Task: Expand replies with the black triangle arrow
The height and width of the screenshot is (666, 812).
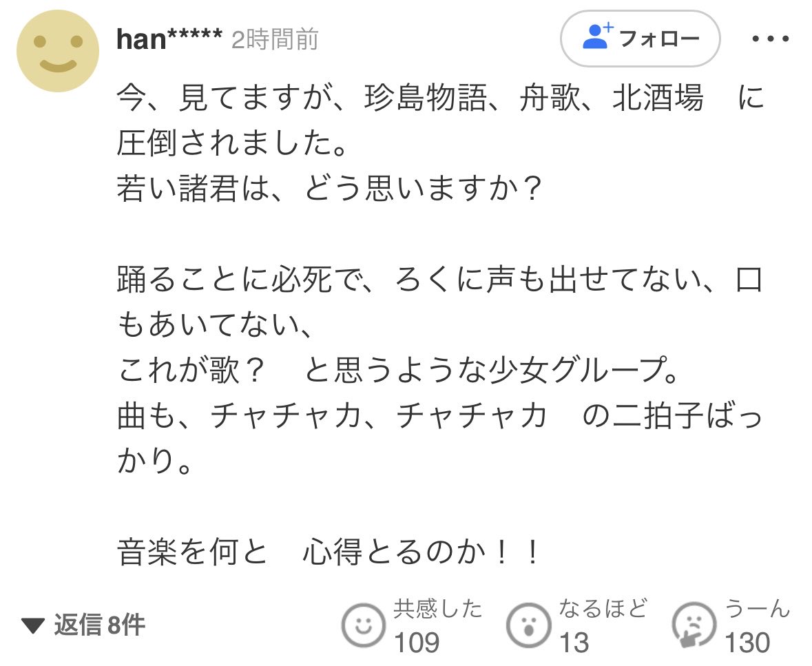Action: tap(33, 625)
